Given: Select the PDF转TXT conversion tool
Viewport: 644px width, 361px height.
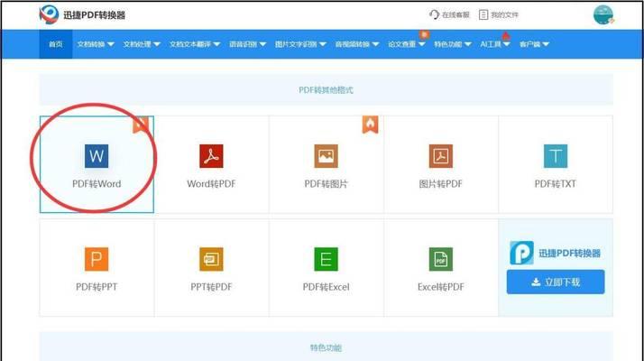Looking at the screenshot, I should click(x=556, y=164).
